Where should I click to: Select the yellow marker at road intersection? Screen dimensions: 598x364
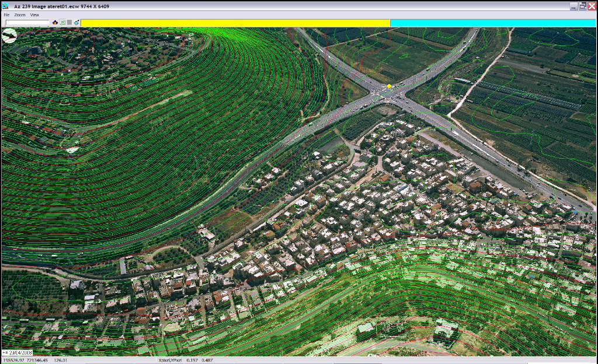(x=389, y=86)
